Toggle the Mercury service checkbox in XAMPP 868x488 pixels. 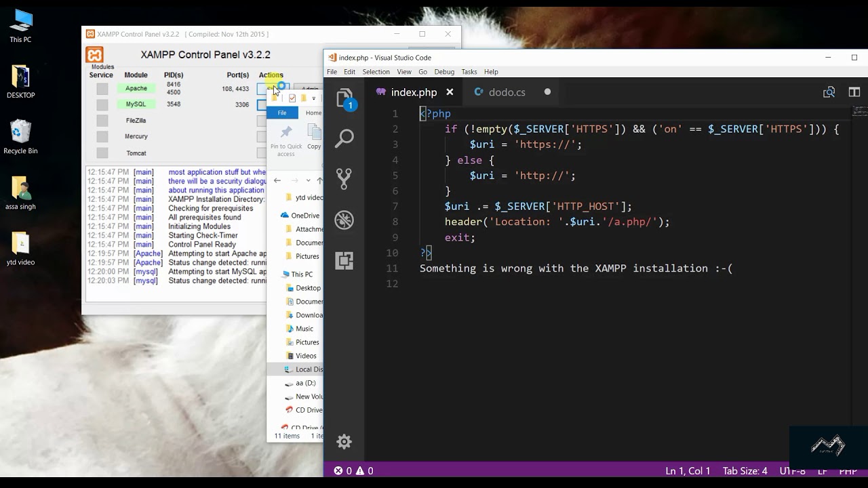click(x=102, y=137)
